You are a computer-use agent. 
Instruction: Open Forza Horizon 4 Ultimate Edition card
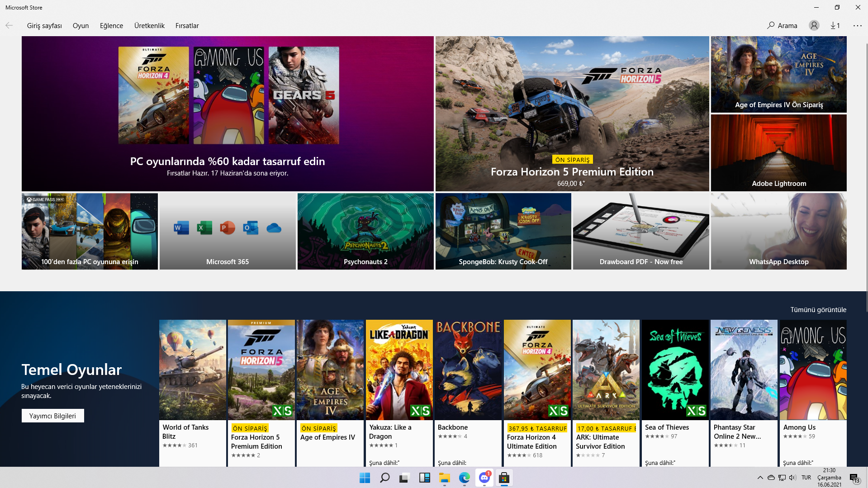pos(537,393)
